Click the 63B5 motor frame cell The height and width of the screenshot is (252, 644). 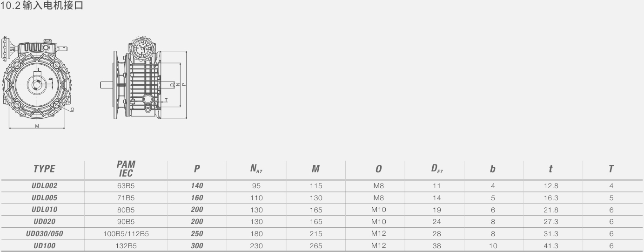[125, 185]
